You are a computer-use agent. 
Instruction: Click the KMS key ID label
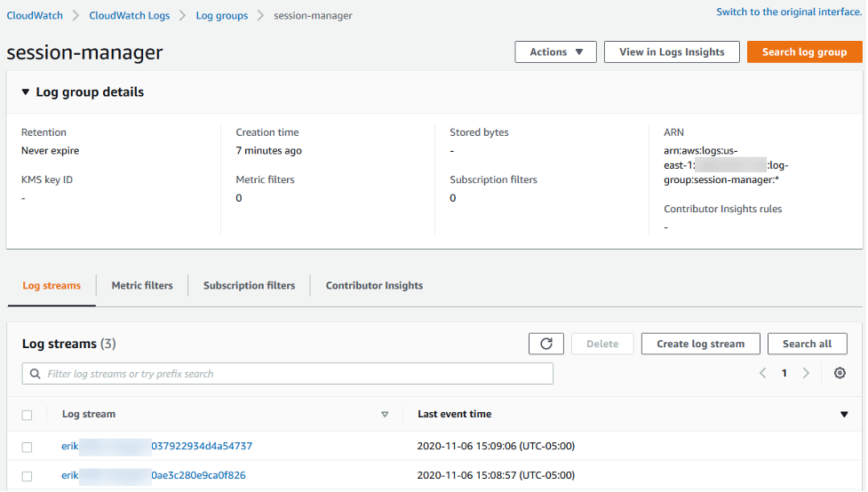point(47,180)
